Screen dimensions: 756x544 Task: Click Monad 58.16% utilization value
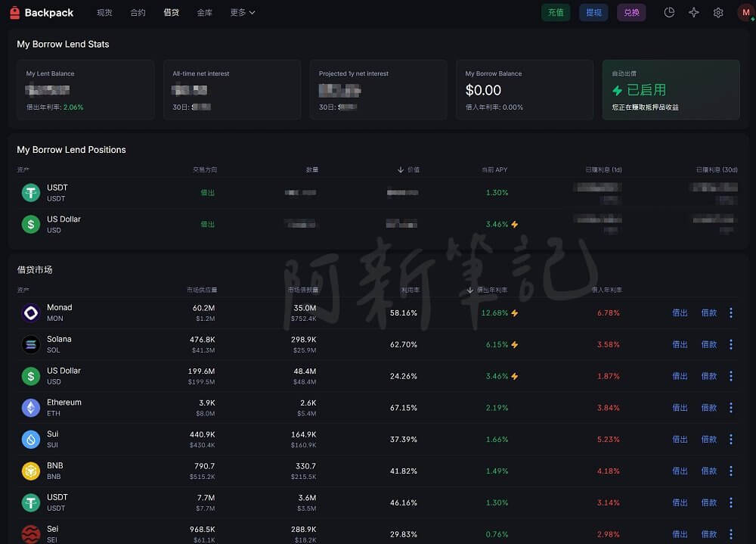pos(404,312)
